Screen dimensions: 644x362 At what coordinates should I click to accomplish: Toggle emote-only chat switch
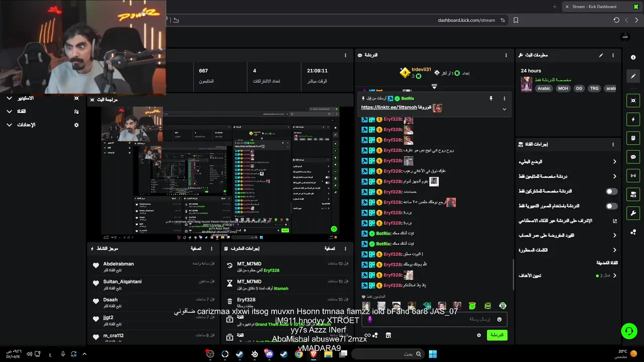tap(611, 206)
